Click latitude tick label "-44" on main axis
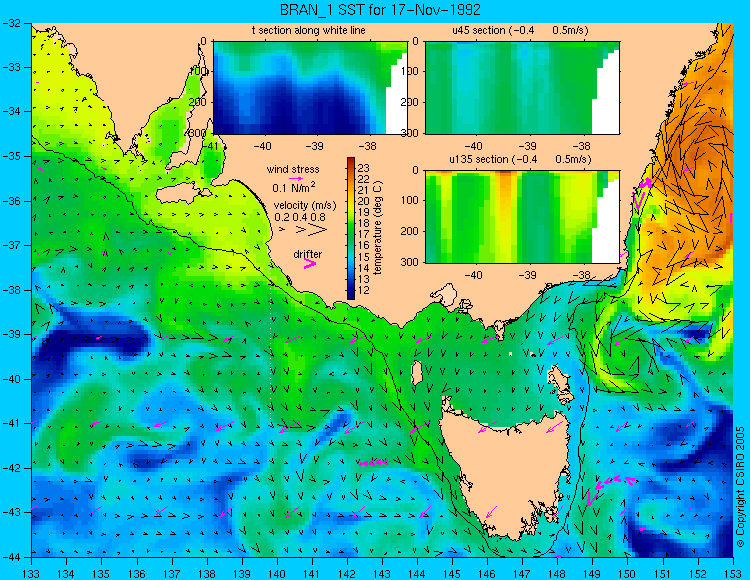Image resolution: width=750 pixels, height=580 pixels. click(x=11, y=557)
